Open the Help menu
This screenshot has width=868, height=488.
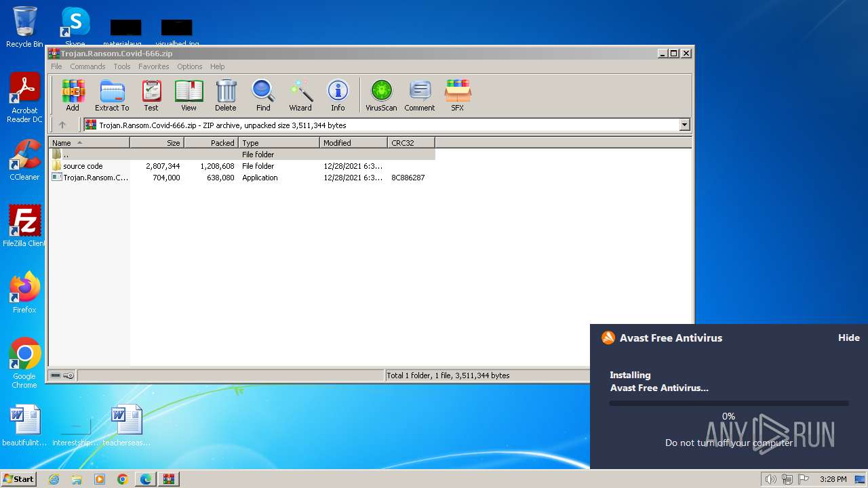pos(218,66)
